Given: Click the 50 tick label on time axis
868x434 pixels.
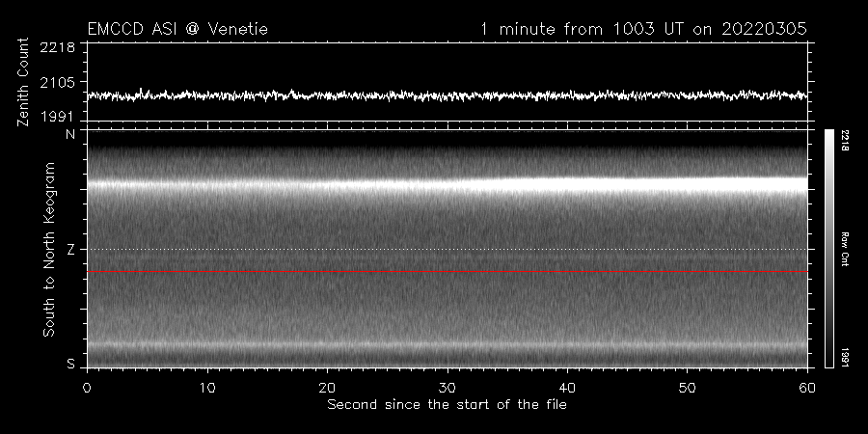Looking at the screenshot, I should 688,388.
